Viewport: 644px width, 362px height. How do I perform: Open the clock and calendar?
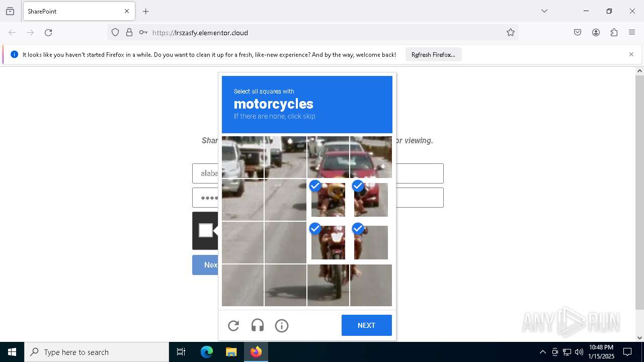(601, 352)
